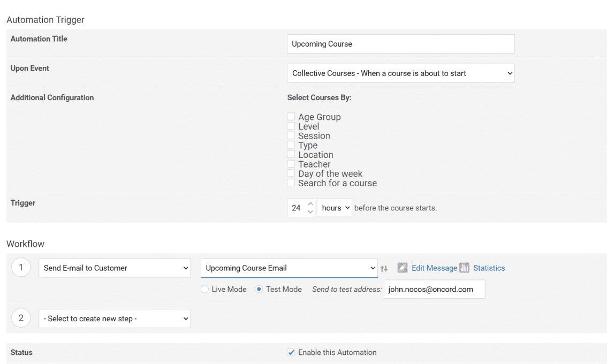Click the Send to test address label
The image size is (607, 364).
[347, 289]
